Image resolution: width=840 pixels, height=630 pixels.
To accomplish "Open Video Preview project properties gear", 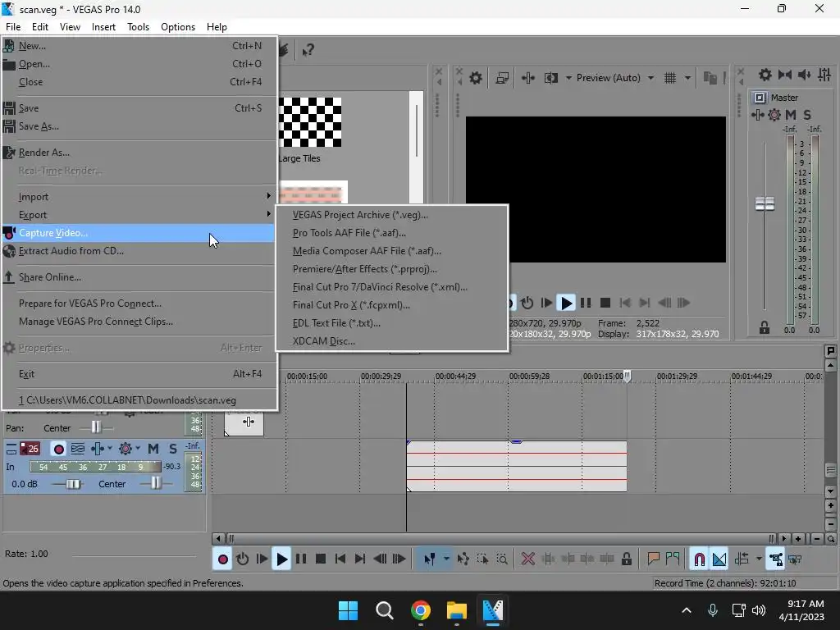I will 475,78.
